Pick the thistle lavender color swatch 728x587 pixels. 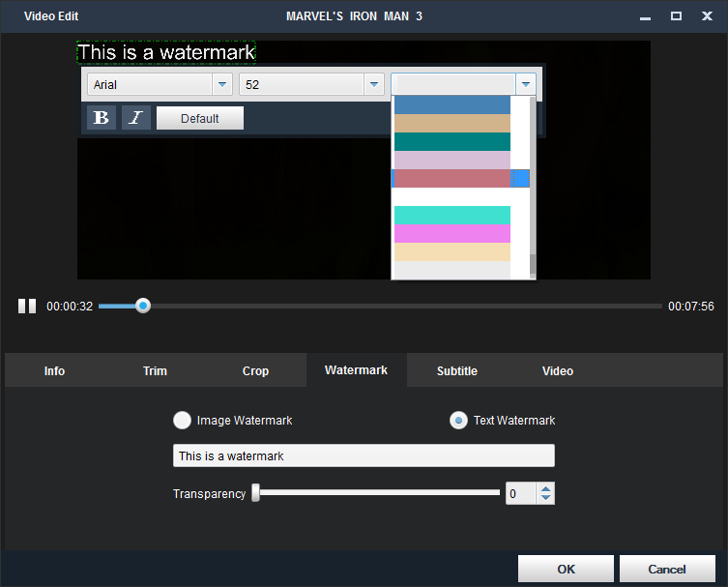tap(452, 161)
